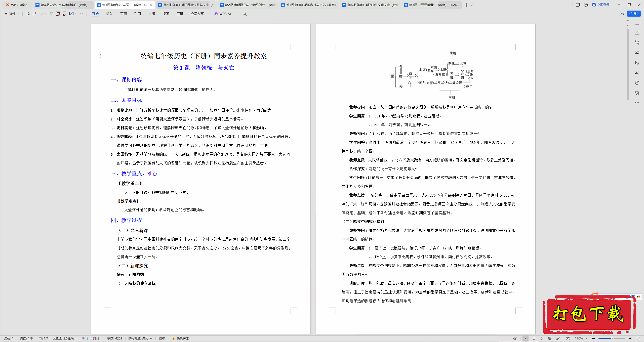Zoom in with the plus button
The width and height of the screenshot is (644, 342).
coord(630,338)
